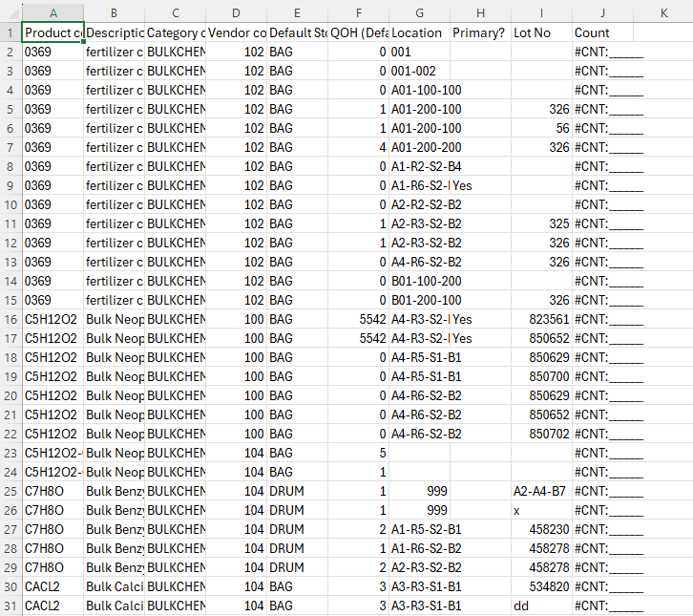Select location cell 001 in row 2
Screen dimensions: 693x616
[419, 52]
